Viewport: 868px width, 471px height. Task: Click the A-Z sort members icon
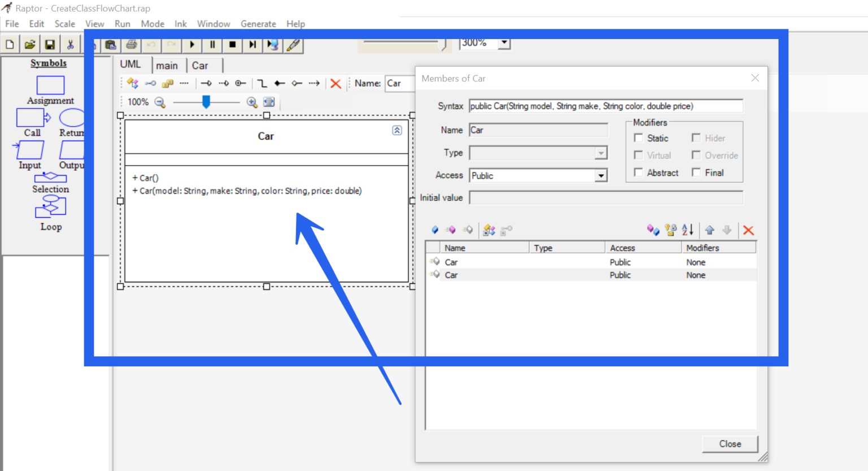coord(687,230)
